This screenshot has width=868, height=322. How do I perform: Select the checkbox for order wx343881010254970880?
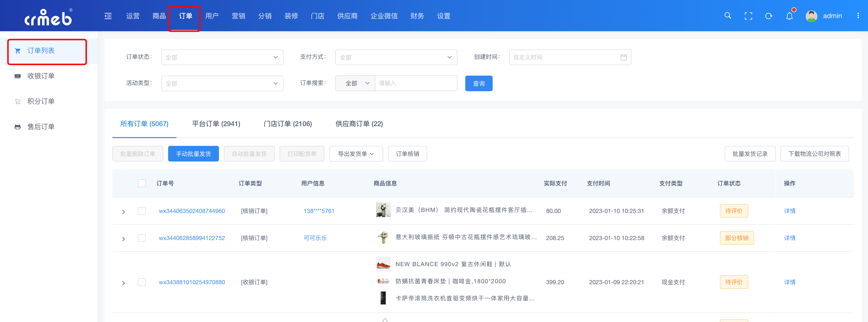[x=141, y=282]
